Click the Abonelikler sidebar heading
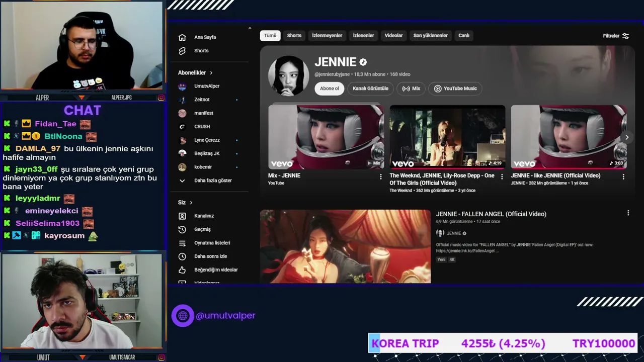 (192, 73)
